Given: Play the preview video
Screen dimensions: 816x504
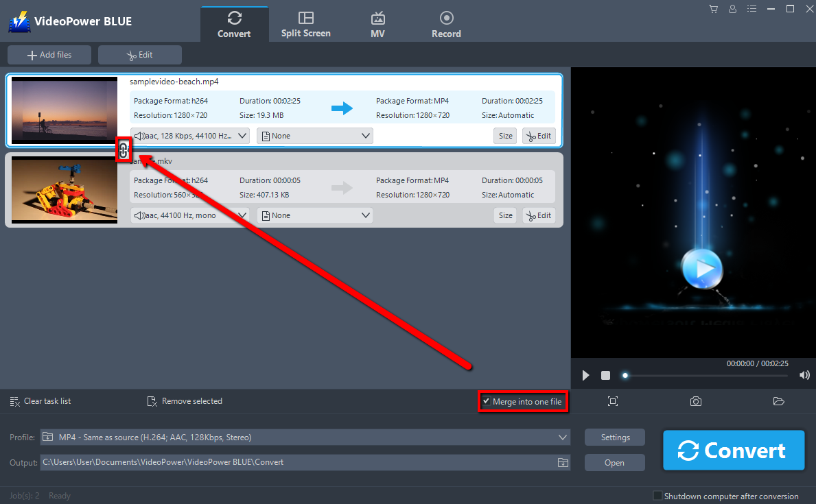Looking at the screenshot, I should point(585,376).
